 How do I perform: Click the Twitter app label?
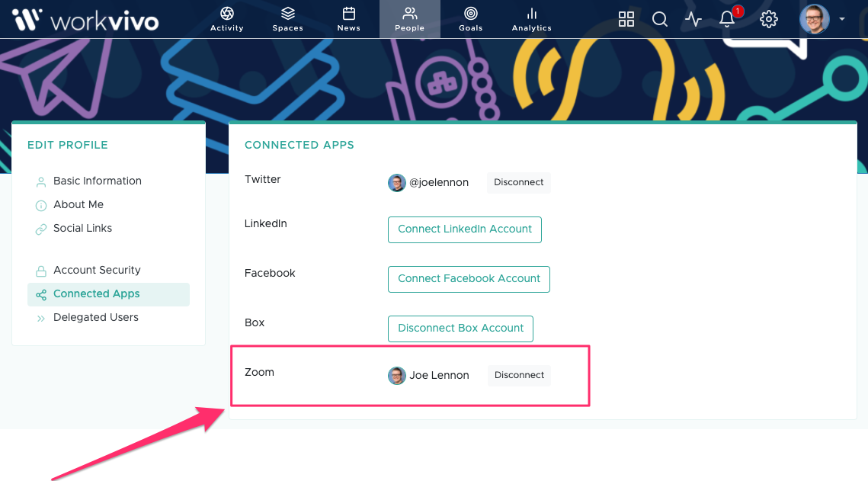262,179
